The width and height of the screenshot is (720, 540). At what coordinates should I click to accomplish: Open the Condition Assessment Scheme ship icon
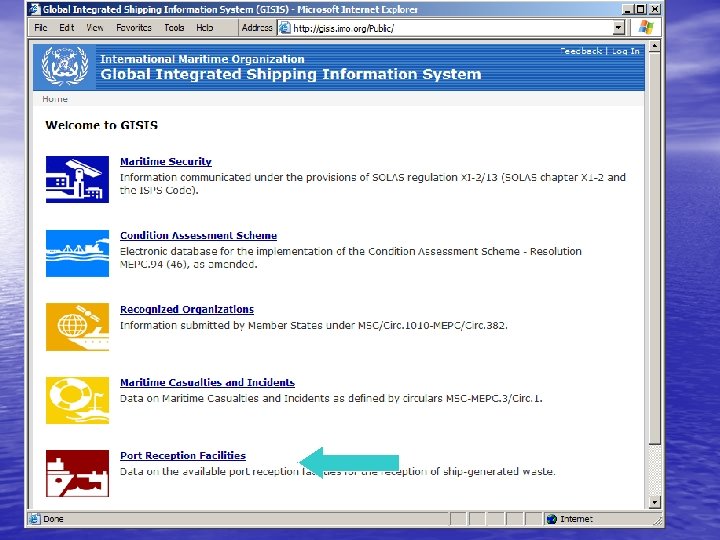[x=77, y=253]
